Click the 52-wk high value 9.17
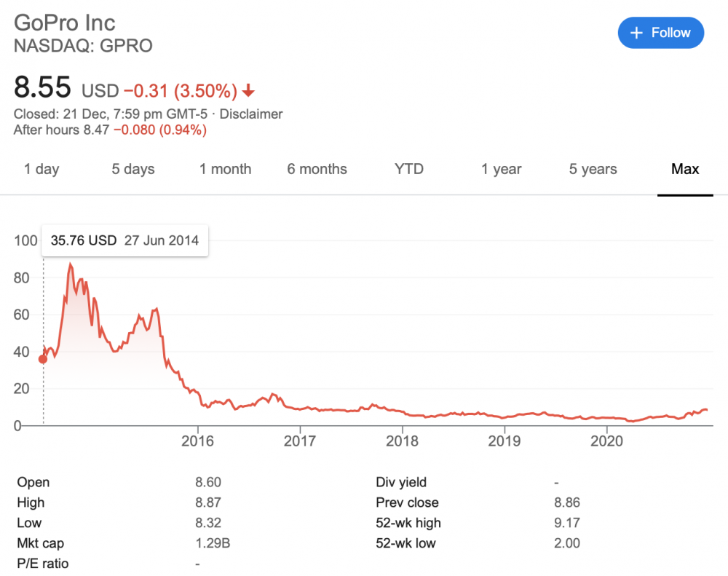The height and width of the screenshot is (576, 728). (x=566, y=523)
